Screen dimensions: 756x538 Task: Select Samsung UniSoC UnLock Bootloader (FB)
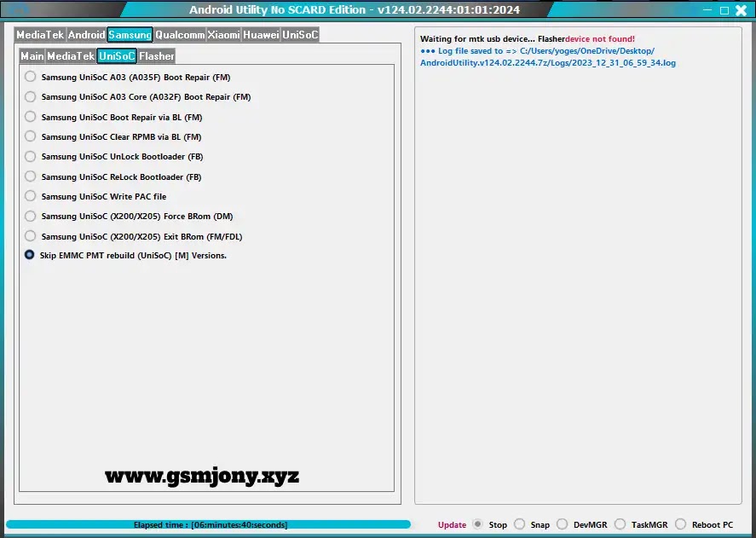31,156
